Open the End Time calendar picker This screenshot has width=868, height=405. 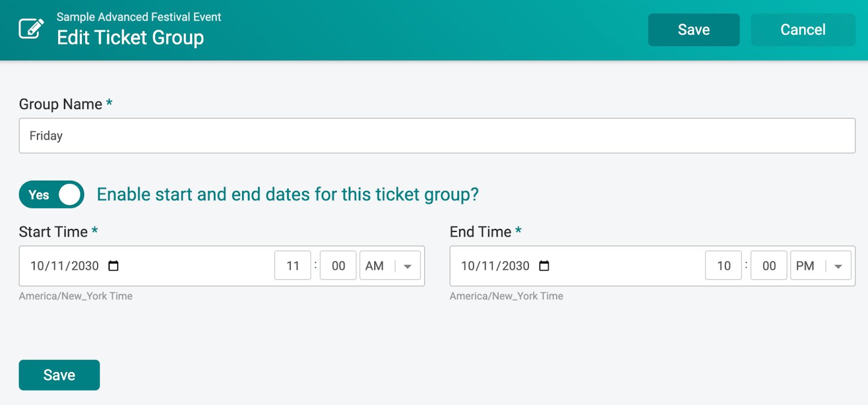point(544,266)
